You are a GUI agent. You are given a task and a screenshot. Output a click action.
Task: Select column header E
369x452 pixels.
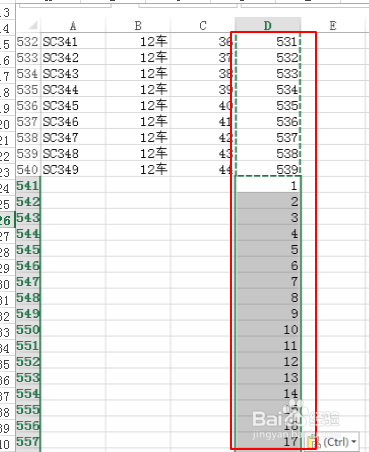[x=333, y=25]
